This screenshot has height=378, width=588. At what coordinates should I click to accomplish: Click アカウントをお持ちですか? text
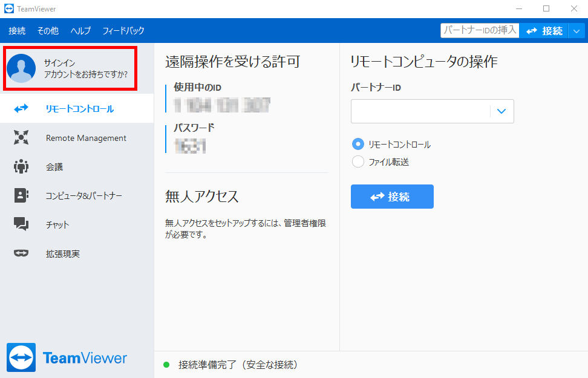(x=86, y=74)
